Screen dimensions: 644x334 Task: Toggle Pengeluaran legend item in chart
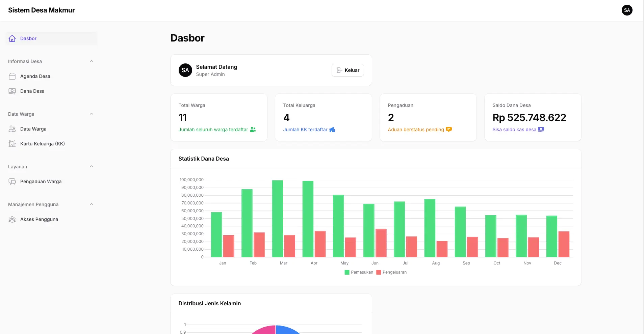coord(391,272)
